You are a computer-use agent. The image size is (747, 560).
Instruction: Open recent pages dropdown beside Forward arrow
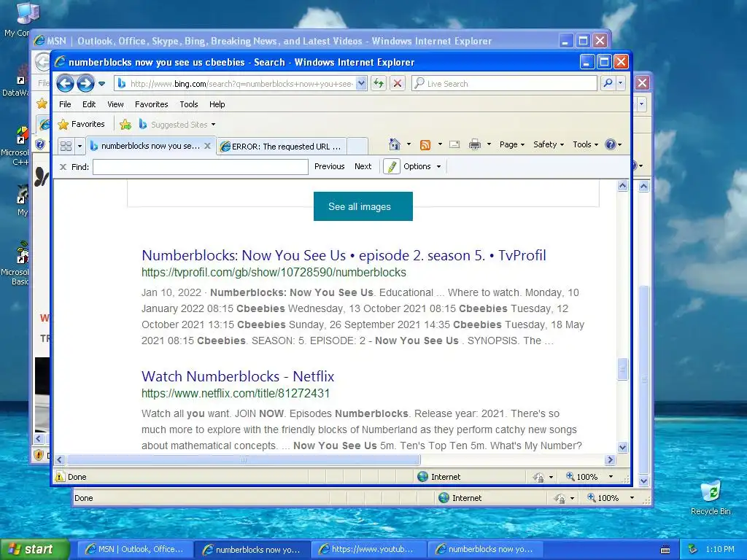coord(101,84)
